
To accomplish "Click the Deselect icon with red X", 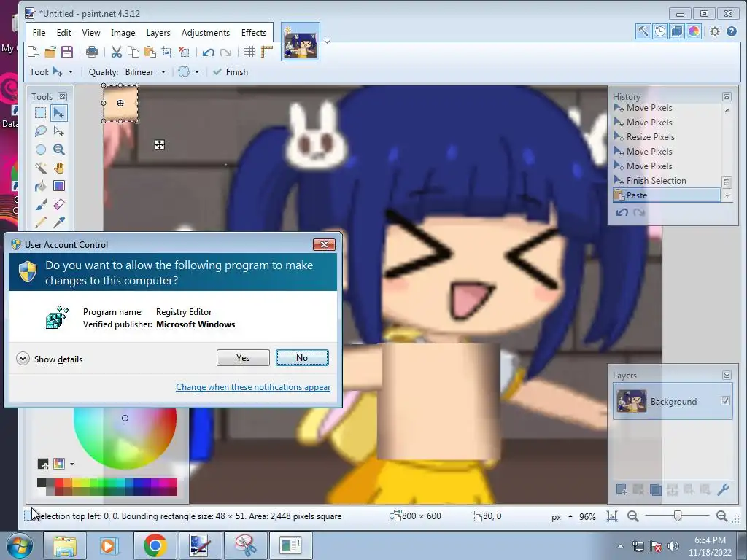I will pos(184,52).
